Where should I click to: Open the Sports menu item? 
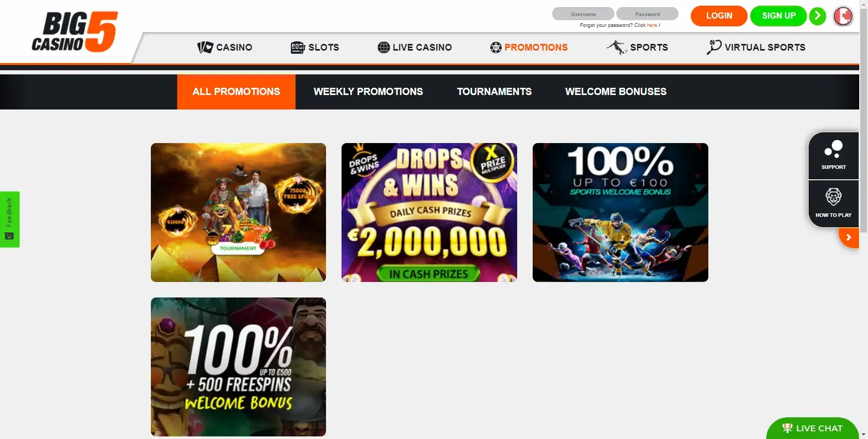pos(637,47)
